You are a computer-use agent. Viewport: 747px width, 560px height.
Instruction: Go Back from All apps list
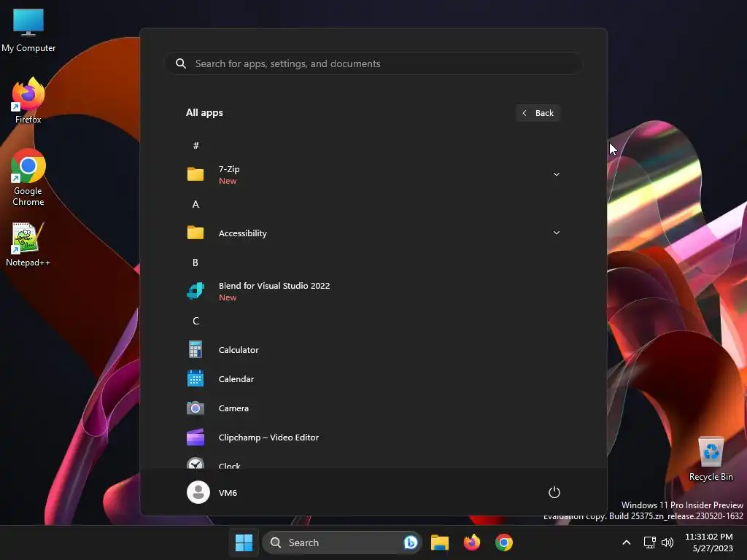(x=538, y=113)
